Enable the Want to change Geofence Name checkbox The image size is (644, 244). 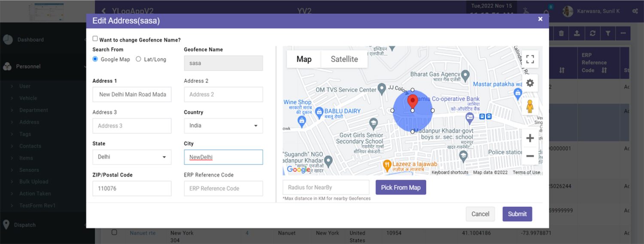coord(95,39)
